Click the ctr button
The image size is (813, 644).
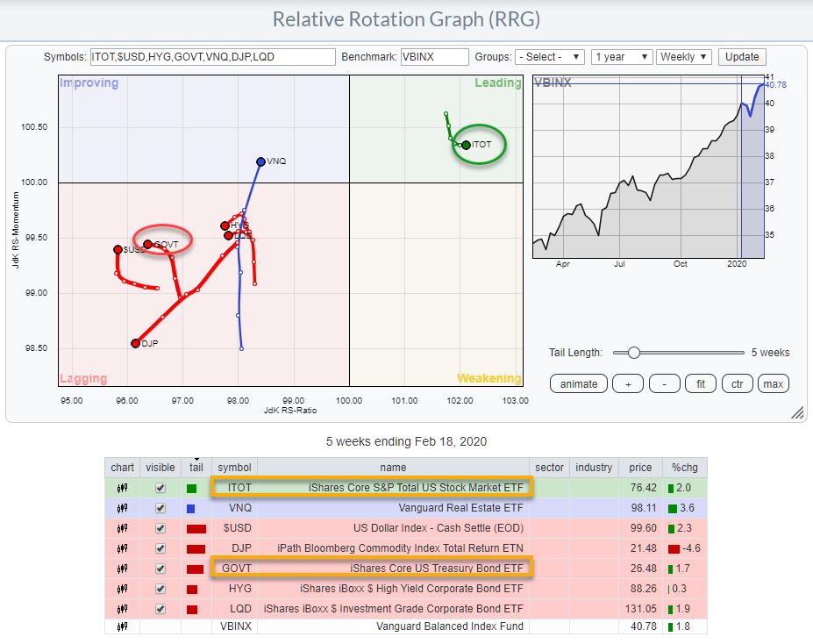click(x=737, y=384)
